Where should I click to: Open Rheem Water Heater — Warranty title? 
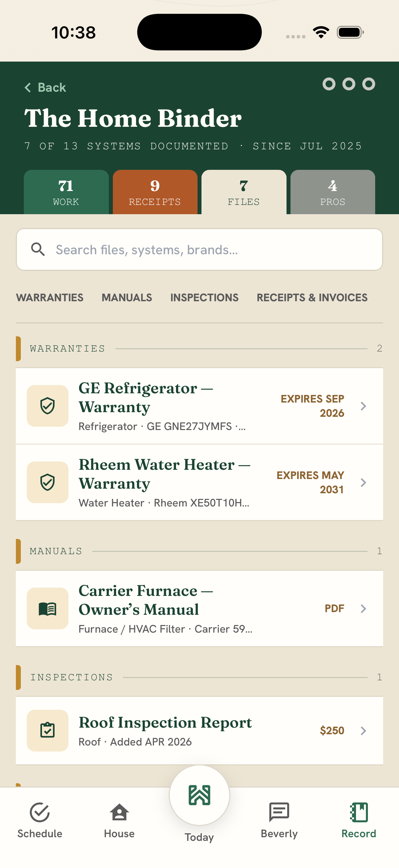click(x=165, y=474)
